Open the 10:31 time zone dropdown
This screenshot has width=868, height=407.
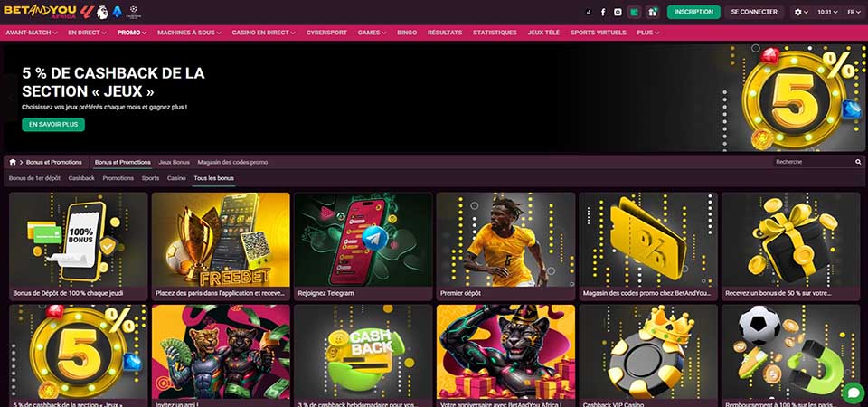pyautogui.click(x=827, y=12)
